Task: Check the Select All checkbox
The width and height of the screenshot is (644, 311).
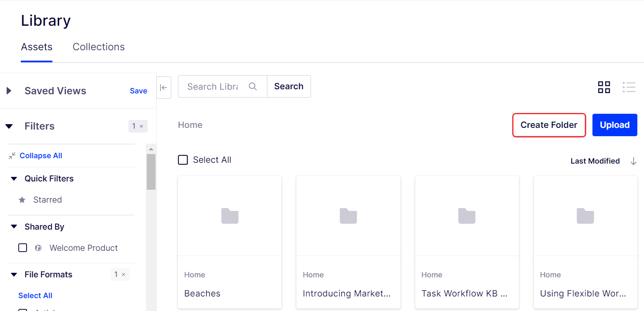Action: pyautogui.click(x=183, y=160)
